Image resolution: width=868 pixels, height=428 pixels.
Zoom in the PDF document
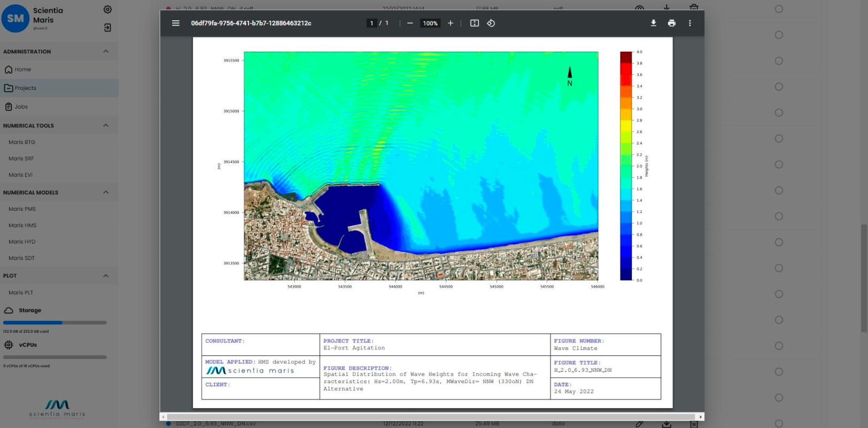tap(451, 23)
